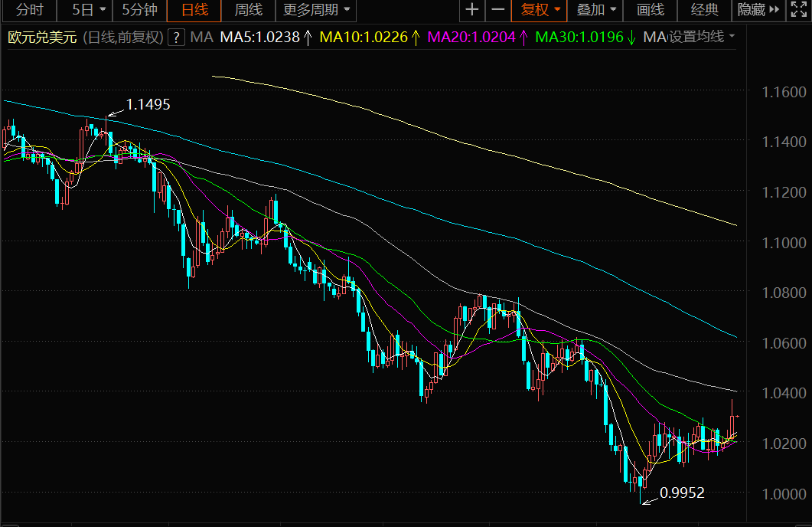812x527 pixels.
Task: Switch to the 分时 tab
Action: point(30,10)
